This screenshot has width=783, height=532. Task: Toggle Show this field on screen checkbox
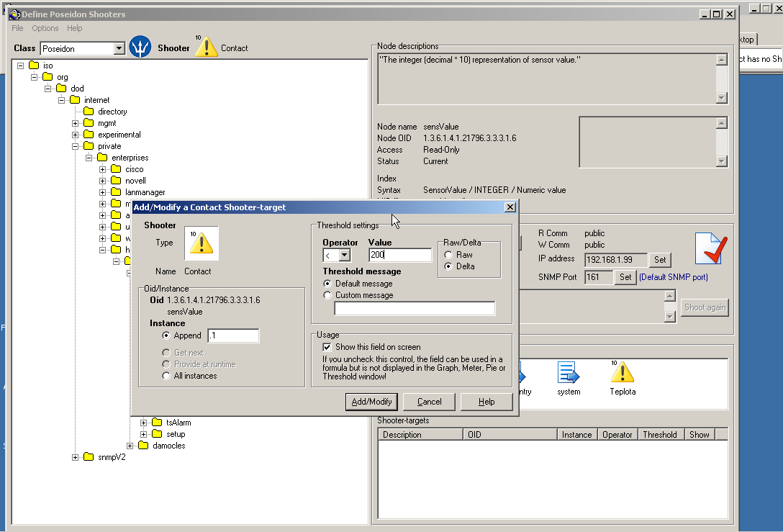(x=327, y=347)
